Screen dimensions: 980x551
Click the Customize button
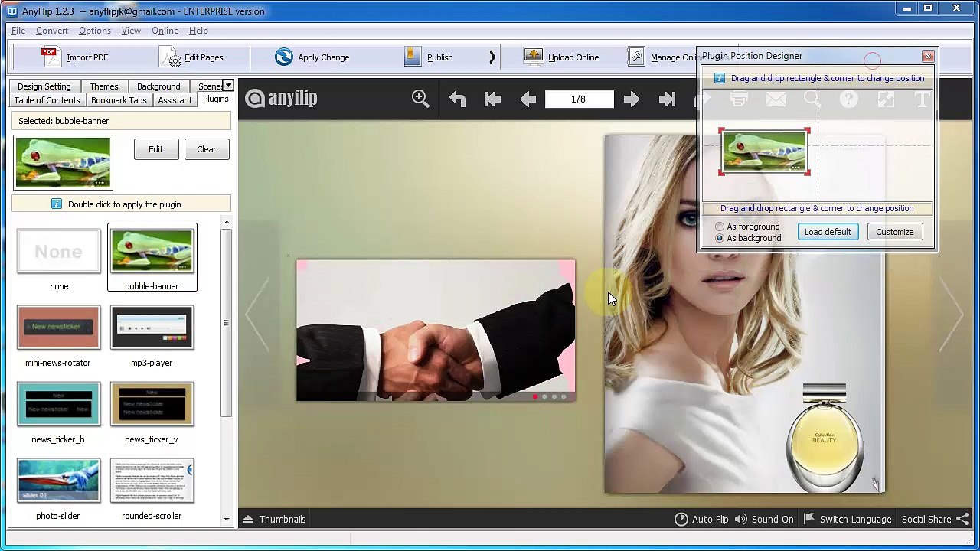pos(895,232)
